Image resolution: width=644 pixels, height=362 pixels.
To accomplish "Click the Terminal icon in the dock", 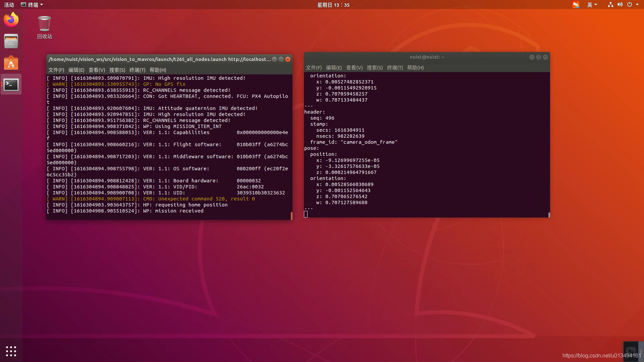I will tap(11, 84).
